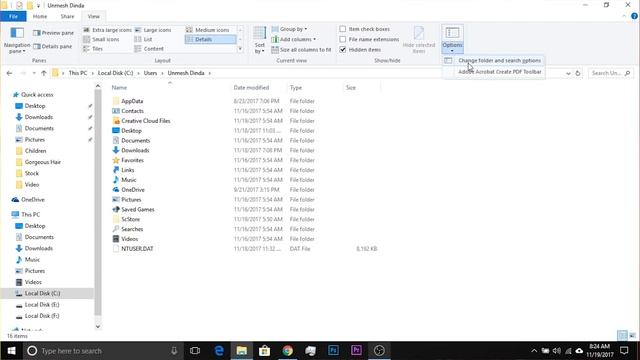The image size is (640, 360).
Task: Click Local Disk (C:) in address bar
Action: click(116, 73)
